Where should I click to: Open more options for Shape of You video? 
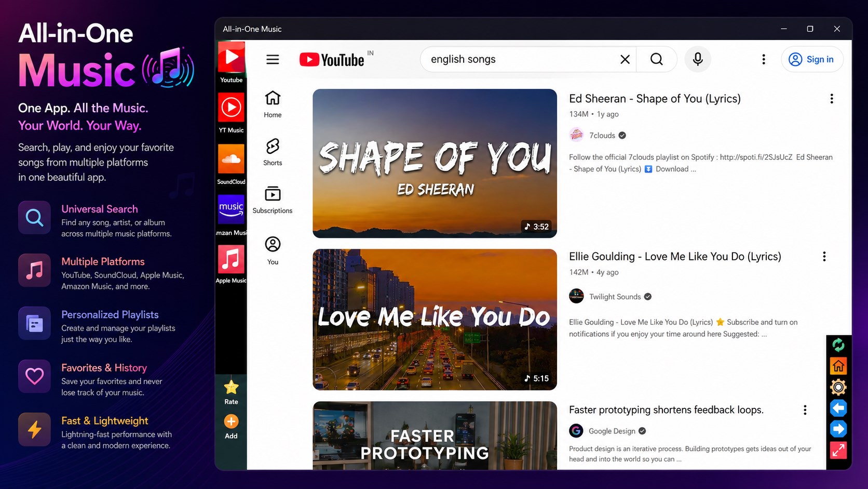coord(832,99)
